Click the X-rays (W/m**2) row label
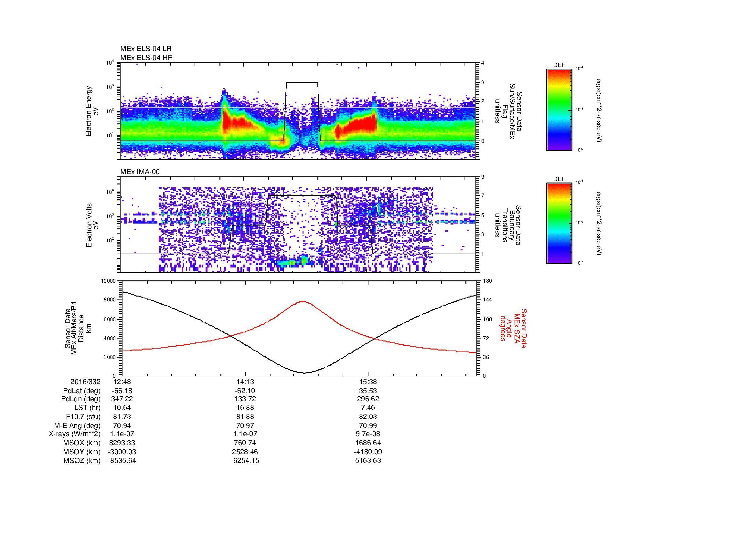The height and width of the screenshot is (534, 756). point(75,434)
